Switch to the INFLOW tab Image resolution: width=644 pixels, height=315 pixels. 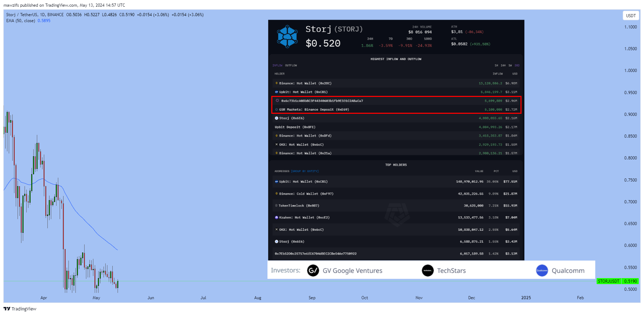pyautogui.click(x=277, y=65)
